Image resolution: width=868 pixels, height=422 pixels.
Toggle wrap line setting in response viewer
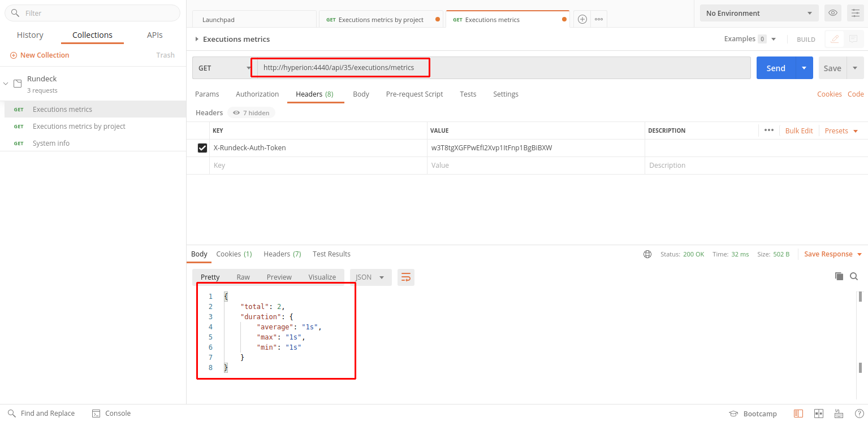[x=405, y=277]
